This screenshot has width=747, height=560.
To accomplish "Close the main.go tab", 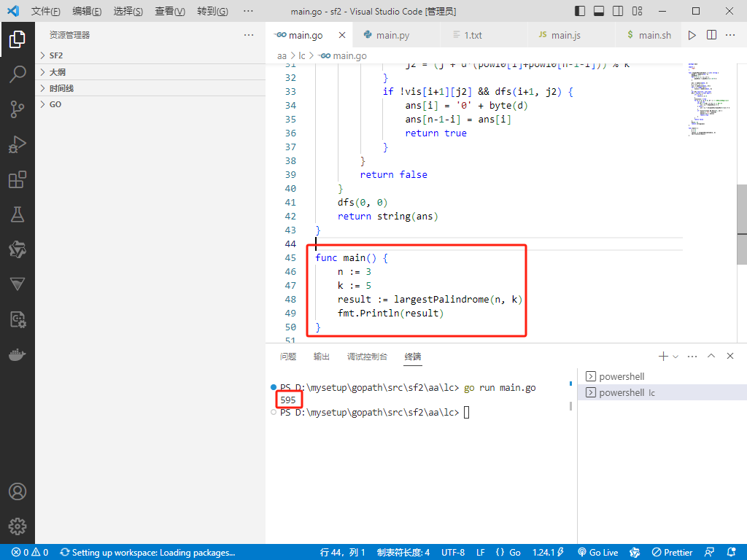I will pyautogui.click(x=342, y=35).
